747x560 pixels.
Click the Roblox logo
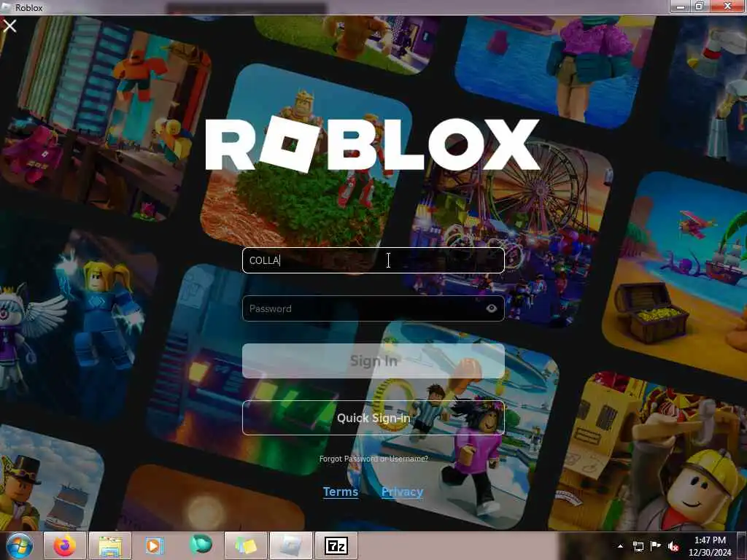[373, 144]
